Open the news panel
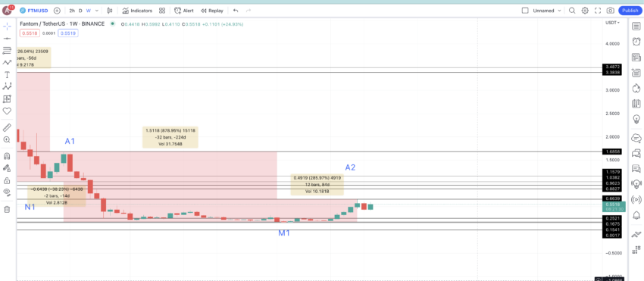 [x=636, y=57]
